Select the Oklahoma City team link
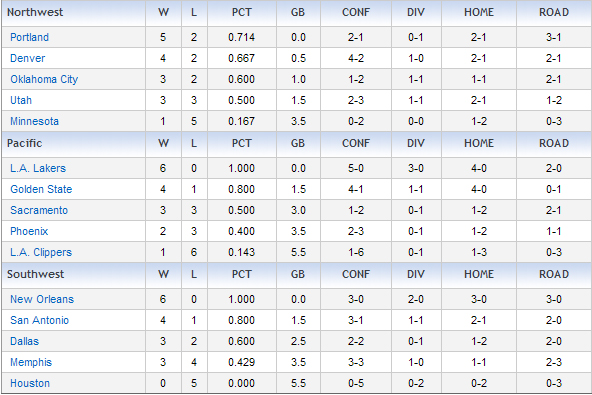Screen dimensions: 592x395 pyautogui.click(x=44, y=79)
